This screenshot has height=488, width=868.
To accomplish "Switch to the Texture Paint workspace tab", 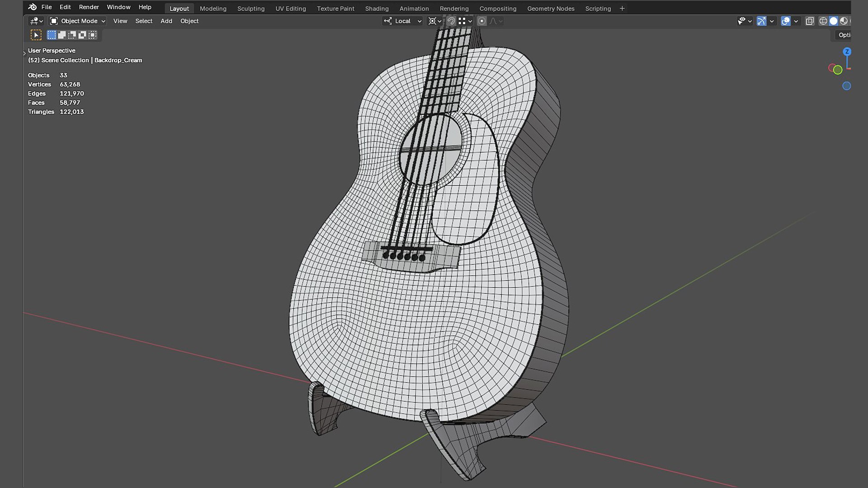I will [335, 9].
